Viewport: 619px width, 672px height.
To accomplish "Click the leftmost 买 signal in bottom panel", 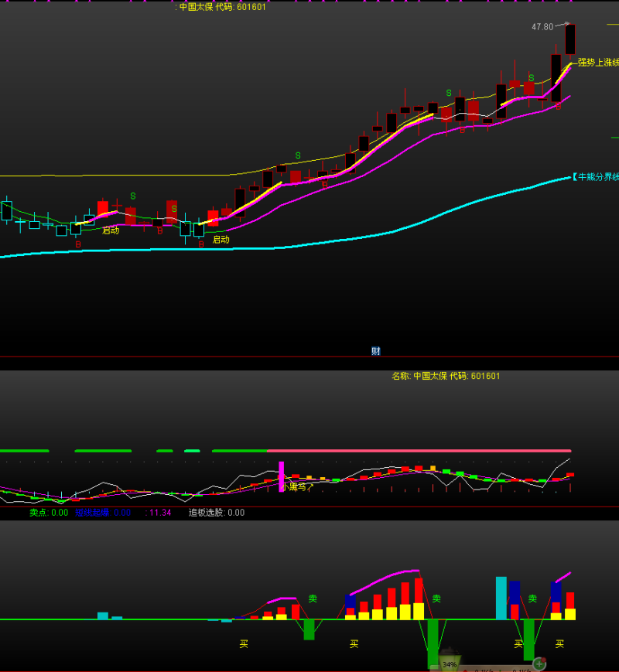I will [x=244, y=643].
